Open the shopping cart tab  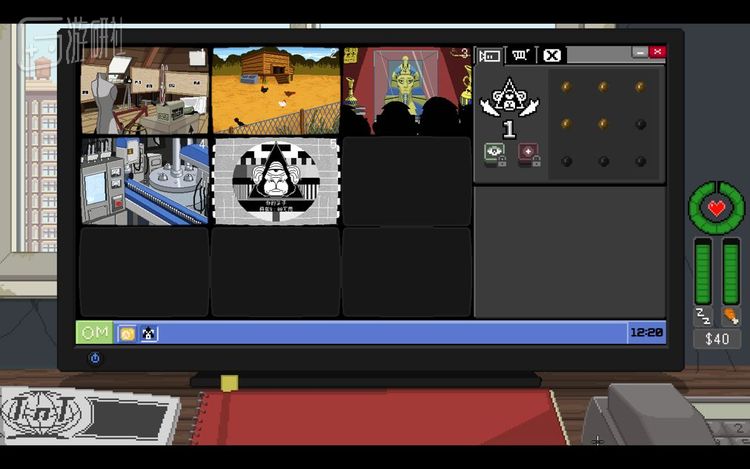coord(521,55)
